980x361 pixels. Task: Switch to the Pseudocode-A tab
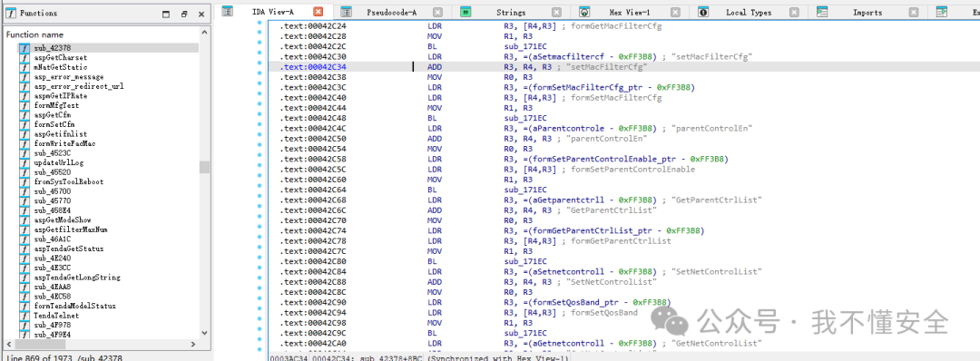(391, 13)
